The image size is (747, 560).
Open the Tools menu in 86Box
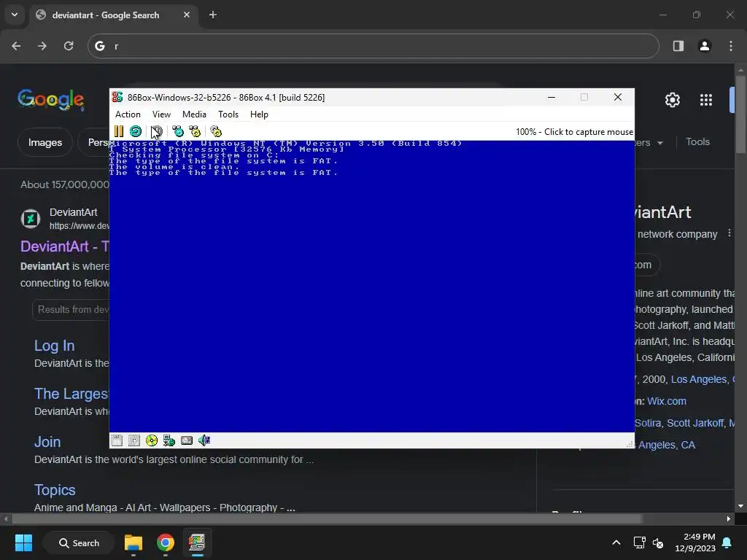[x=228, y=114]
